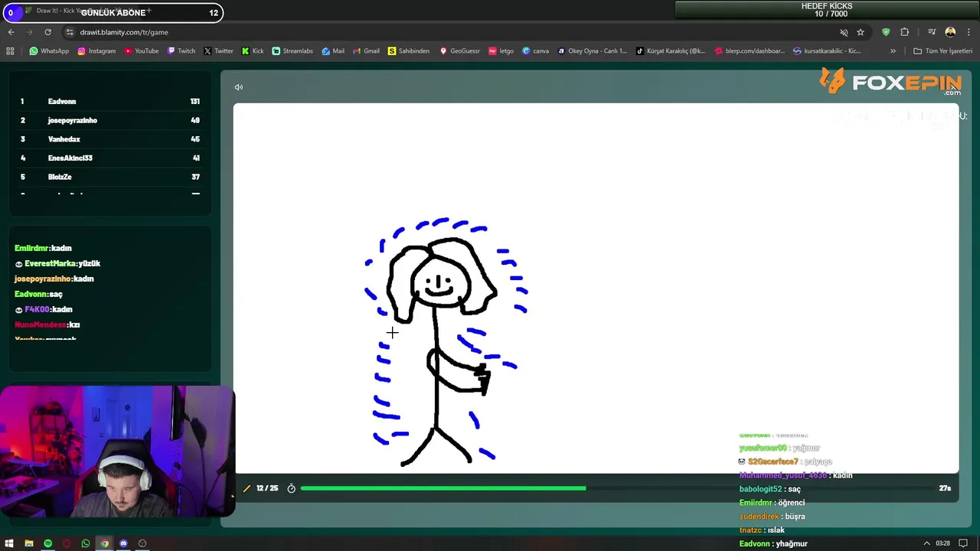The width and height of the screenshot is (980, 551).
Task: Click Vanhedax leaderboard row
Action: point(109,139)
